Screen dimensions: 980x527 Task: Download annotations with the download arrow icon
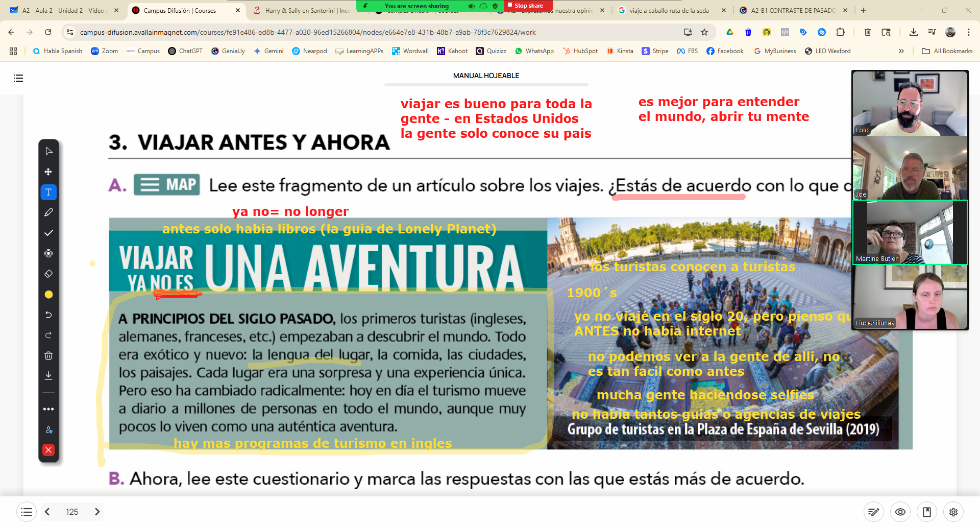coord(48,376)
